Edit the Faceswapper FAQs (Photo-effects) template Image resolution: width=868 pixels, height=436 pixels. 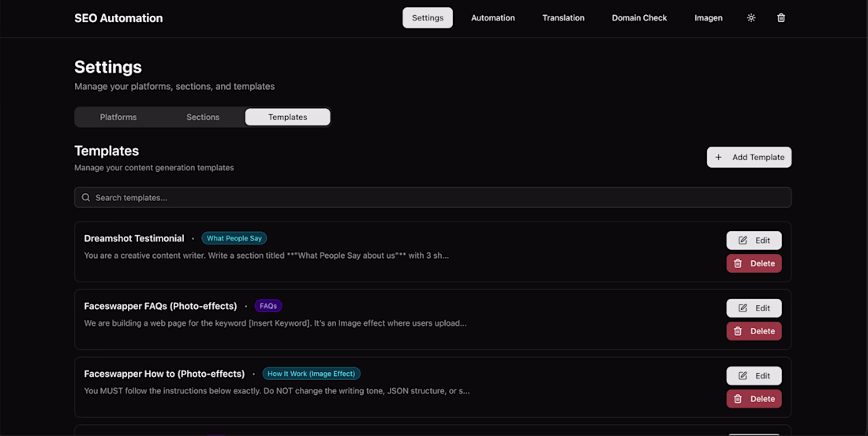[x=754, y=307]
